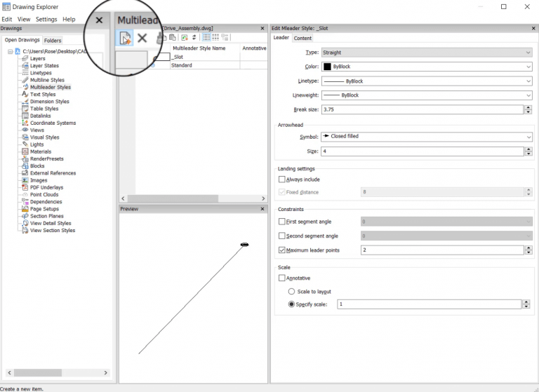Click the PDF Underlays icon
The image size is (539, 392).
(x=25, y=187)
